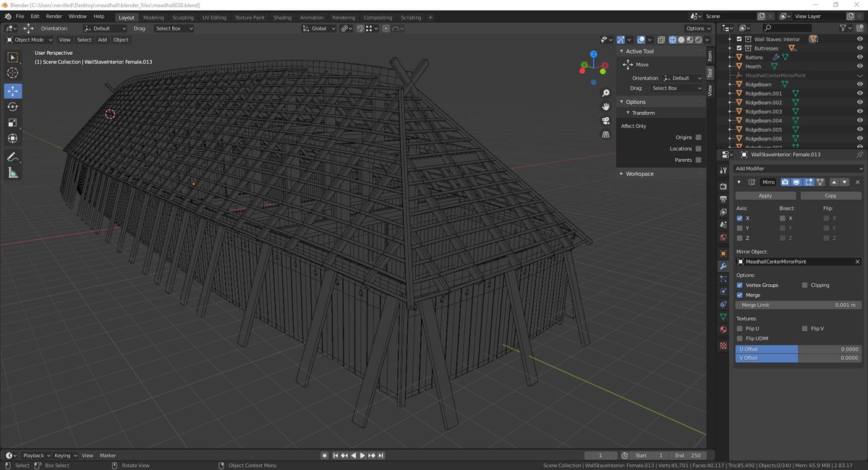This screenshot has height=470, width=868.
Task: Hide Hearth object via eye icon
Action: 860,67
